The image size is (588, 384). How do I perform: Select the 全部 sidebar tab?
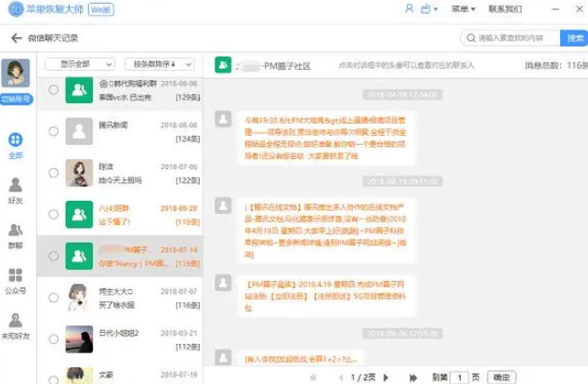coord(16,146)
